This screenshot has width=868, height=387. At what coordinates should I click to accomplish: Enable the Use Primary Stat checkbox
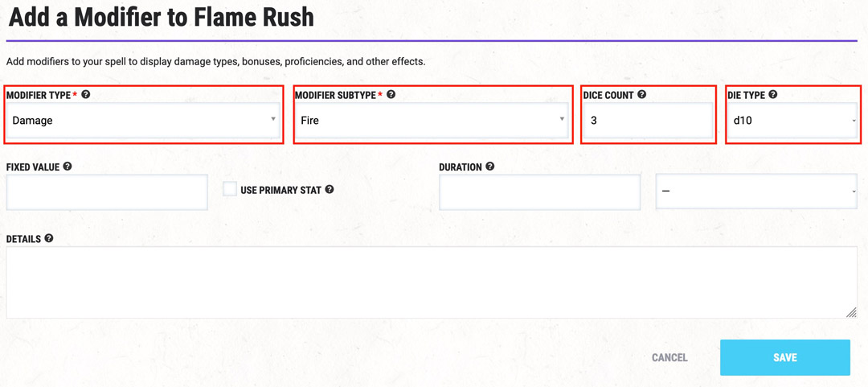pyautogui.click(x=230, y=190)
